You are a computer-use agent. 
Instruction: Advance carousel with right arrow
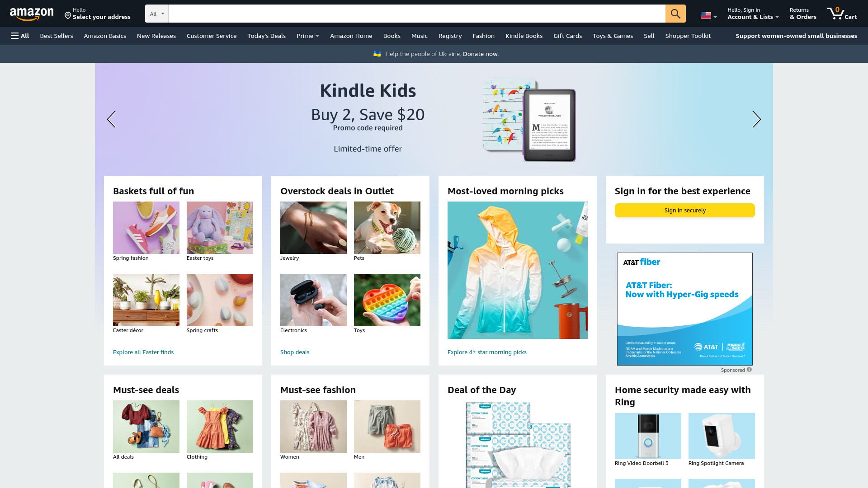756,119
